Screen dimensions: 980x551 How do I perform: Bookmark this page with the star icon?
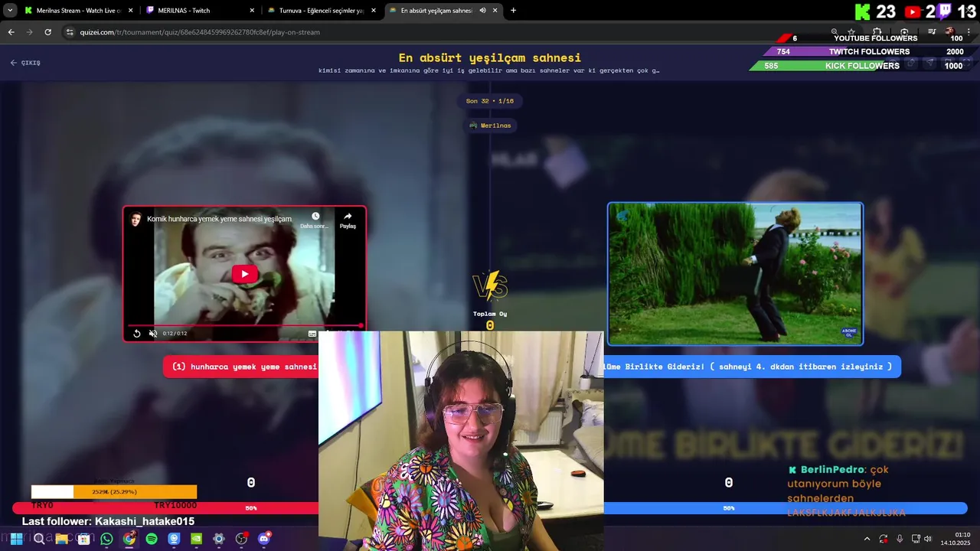tap(851, 32)
